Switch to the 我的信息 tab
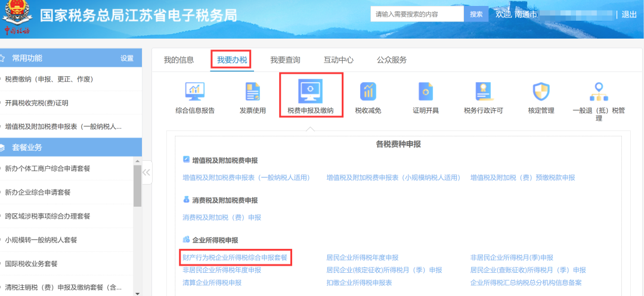The width and height of the screenshot is (644, 296). click(x=179, y=60)
